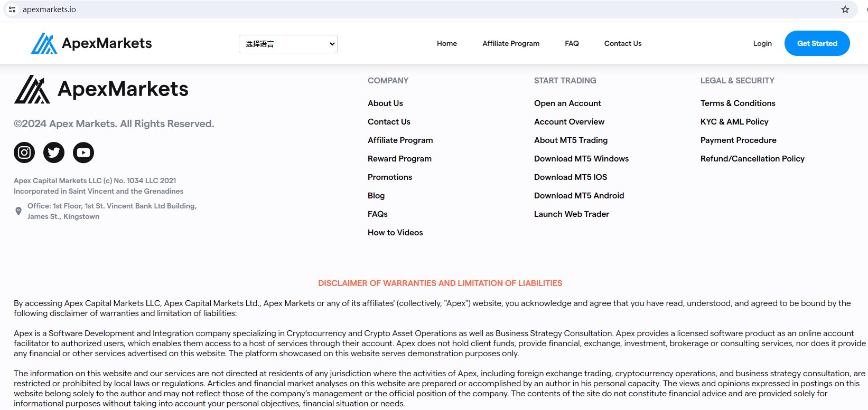
Task: View site information icon in address bar
Action: tap(12, 9)
